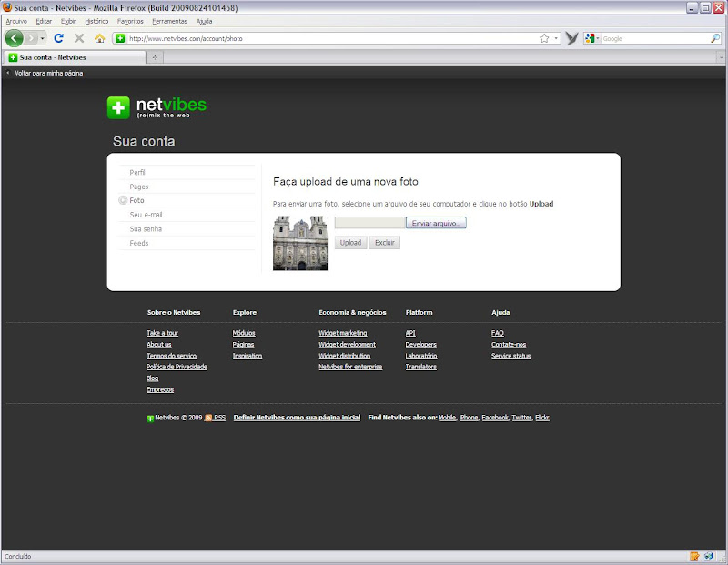This screenshot has width=728, height=565.
Task: Open the Developers link
Action: pos(420,345)
